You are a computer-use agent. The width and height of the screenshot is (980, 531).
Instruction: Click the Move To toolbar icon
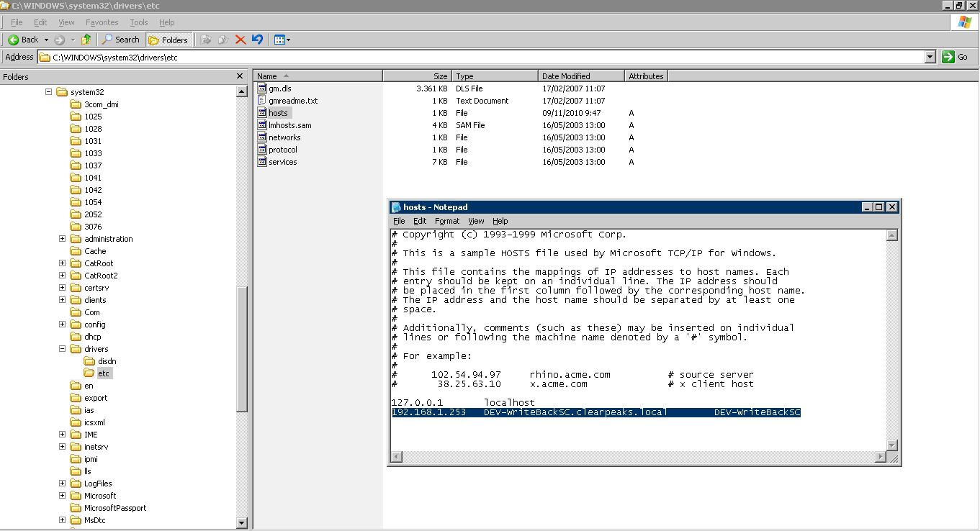(206, 40)
